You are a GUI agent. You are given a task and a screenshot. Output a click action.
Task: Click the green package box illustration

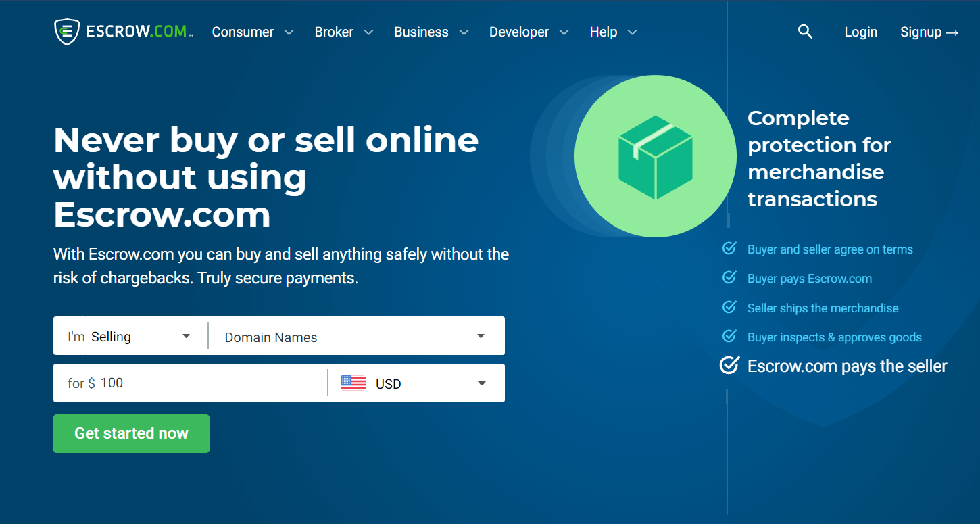point(654,156)
